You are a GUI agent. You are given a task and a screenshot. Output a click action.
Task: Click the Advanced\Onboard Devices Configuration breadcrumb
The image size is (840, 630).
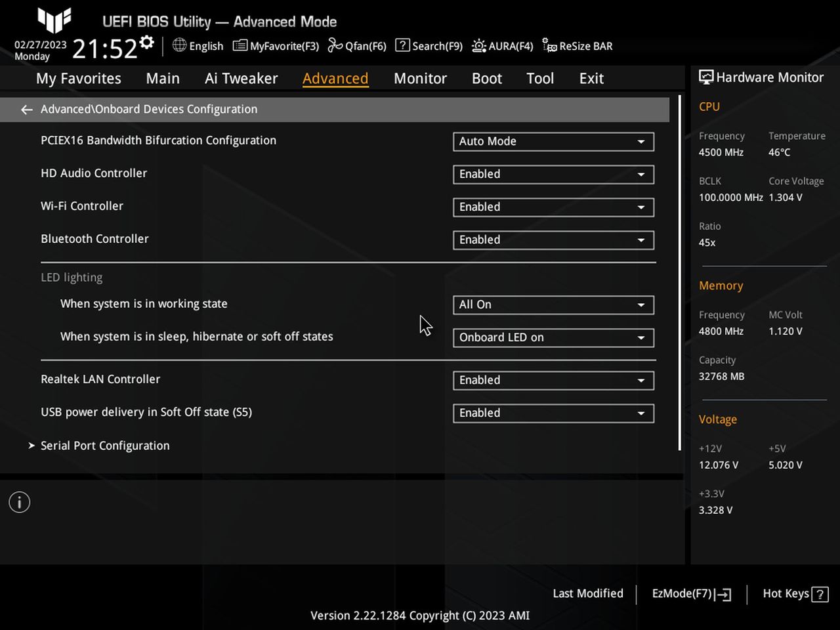pyautogui.click(x=149, y=110)
